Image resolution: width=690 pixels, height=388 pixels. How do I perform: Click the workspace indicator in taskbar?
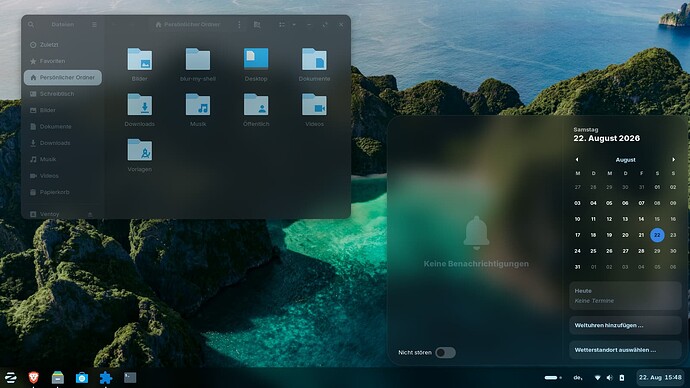(x=553, y=377)
